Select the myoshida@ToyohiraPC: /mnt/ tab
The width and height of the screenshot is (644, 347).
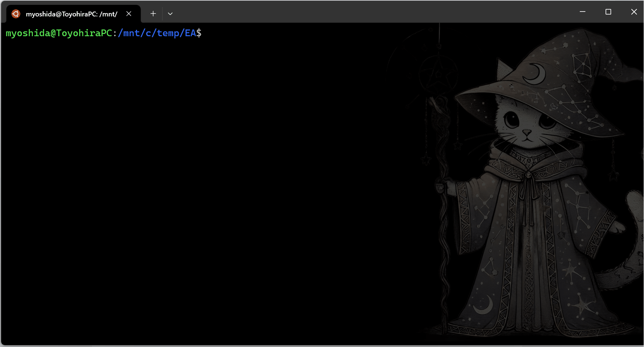74,14
